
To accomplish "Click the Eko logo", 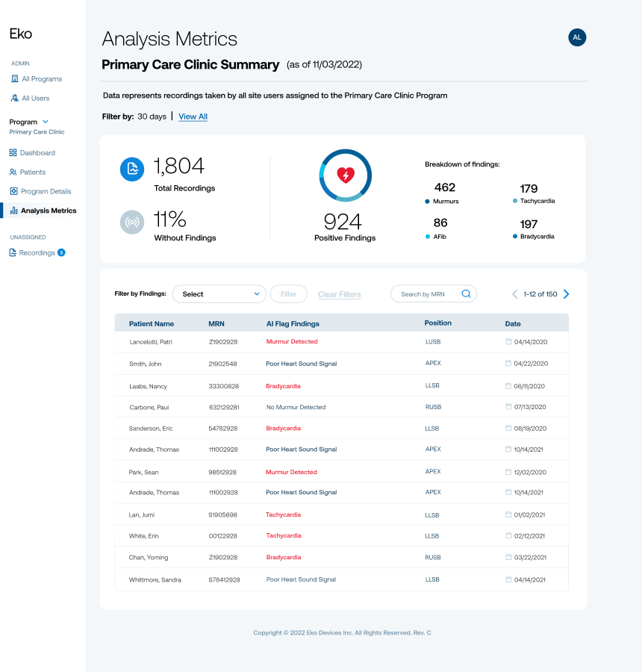I will coord(20,34).
